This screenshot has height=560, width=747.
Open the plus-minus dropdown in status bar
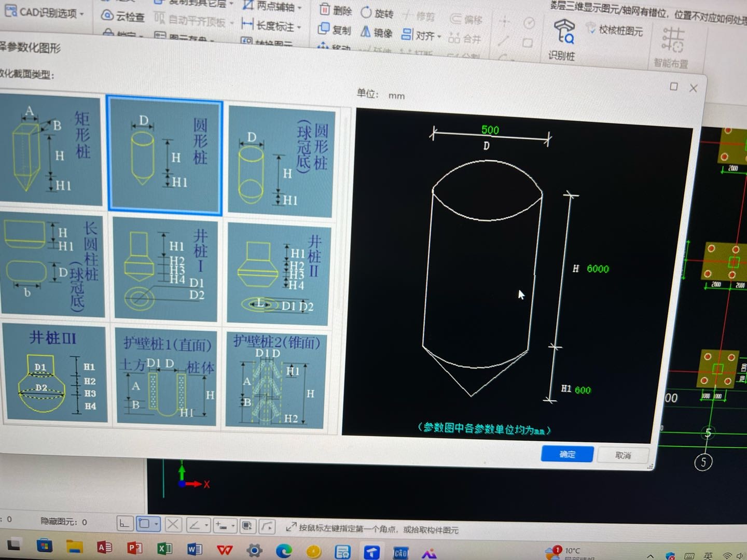(x=225, y=526)
